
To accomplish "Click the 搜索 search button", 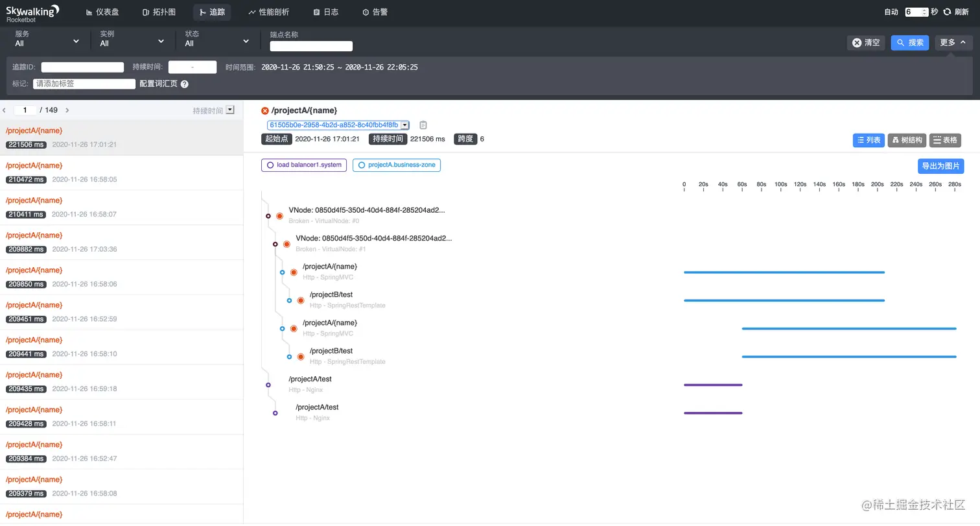I will click(910, 43).
